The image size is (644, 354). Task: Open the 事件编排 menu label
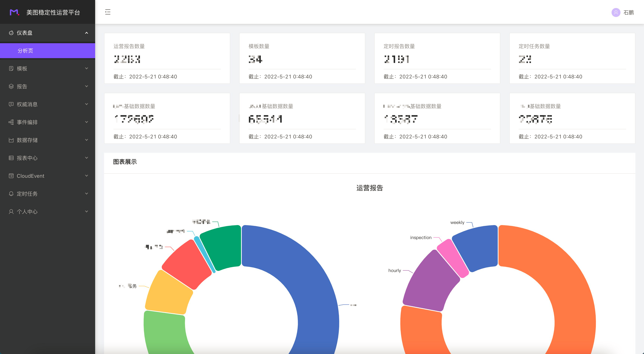tap(27, 122)
